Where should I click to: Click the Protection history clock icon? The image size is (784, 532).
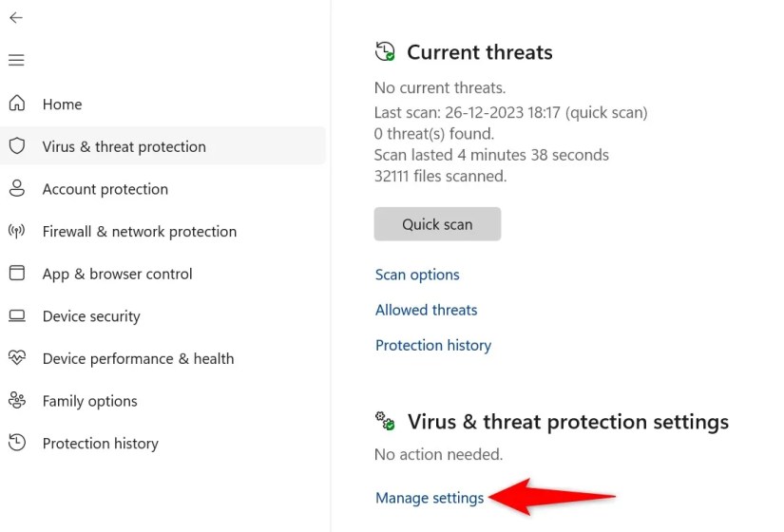click(16, 443)
